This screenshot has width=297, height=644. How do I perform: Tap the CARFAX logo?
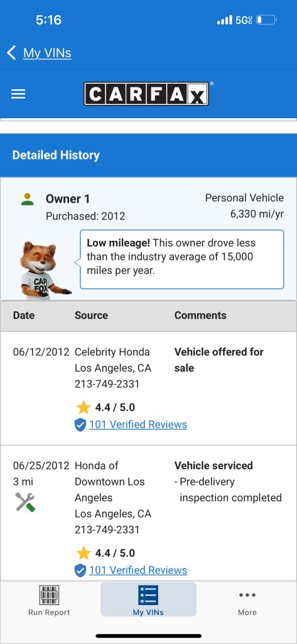146,94
